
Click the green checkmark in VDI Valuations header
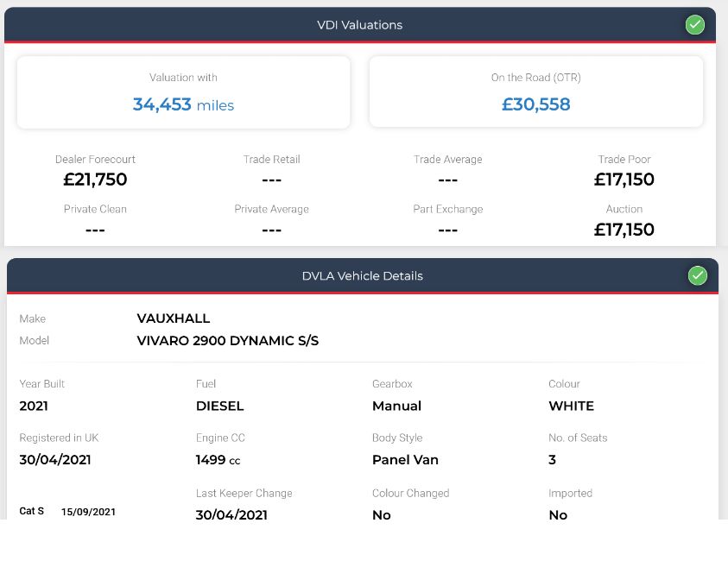tap(694, 24)
